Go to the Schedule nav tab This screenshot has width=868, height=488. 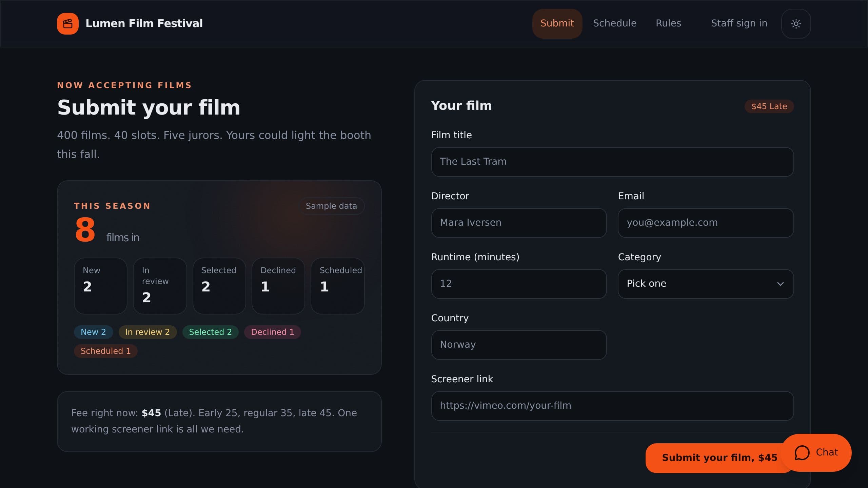pyautogui.click(x=615, y=23)
